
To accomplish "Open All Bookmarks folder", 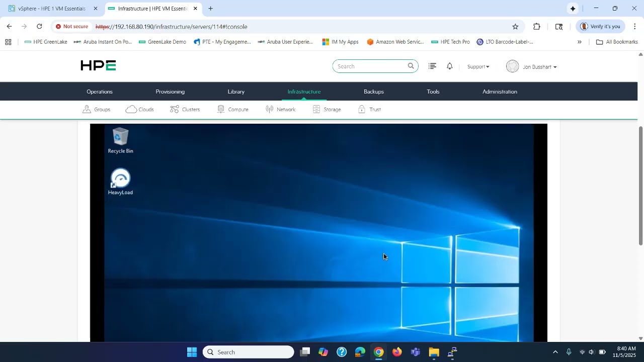I will (x=616, y=42).
